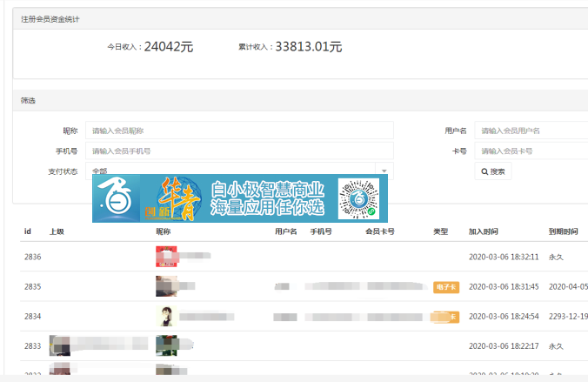
Task: Select the 卡号 card number input
Action: coord(531,151)
